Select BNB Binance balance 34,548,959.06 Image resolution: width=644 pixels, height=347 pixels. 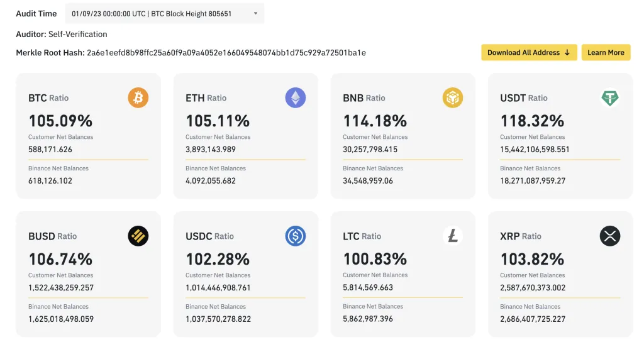coord(368,180)
